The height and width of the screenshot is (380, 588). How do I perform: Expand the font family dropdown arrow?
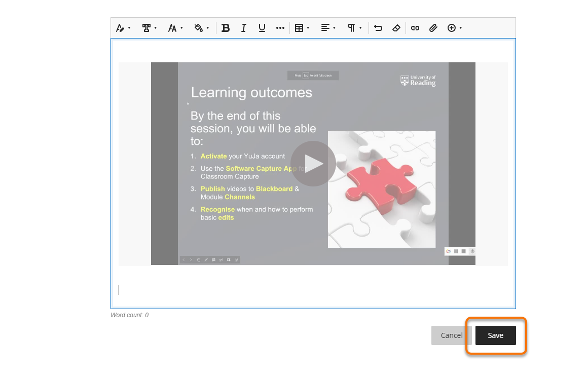coord(156,28)
